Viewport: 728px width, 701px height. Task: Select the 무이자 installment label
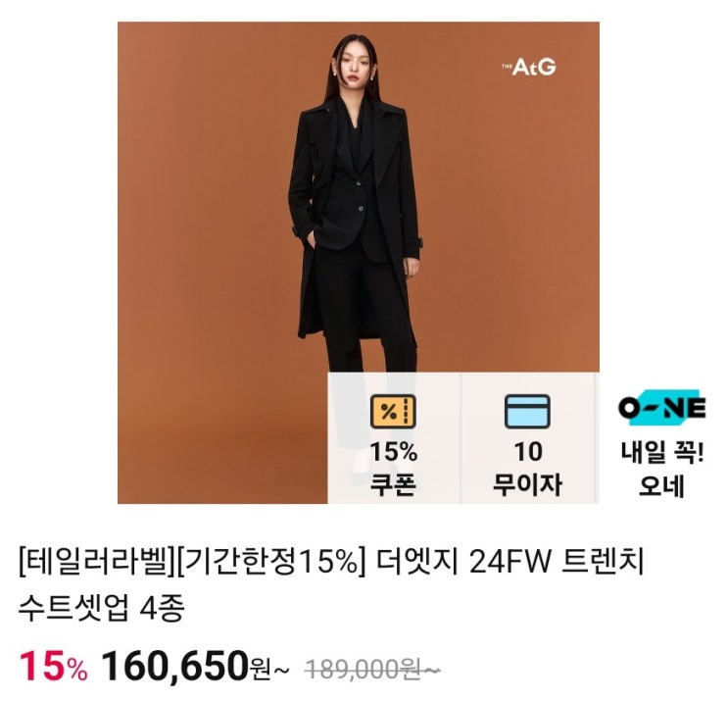(527, 484)
